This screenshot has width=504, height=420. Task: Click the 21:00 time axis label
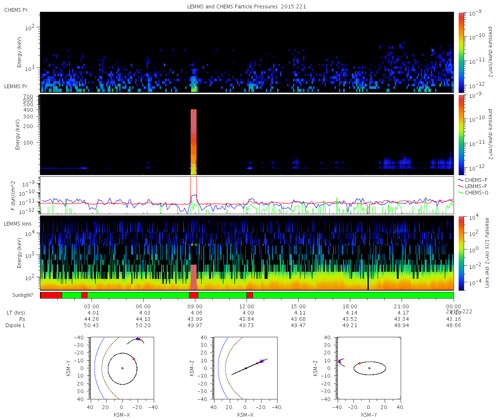(402, 306)
